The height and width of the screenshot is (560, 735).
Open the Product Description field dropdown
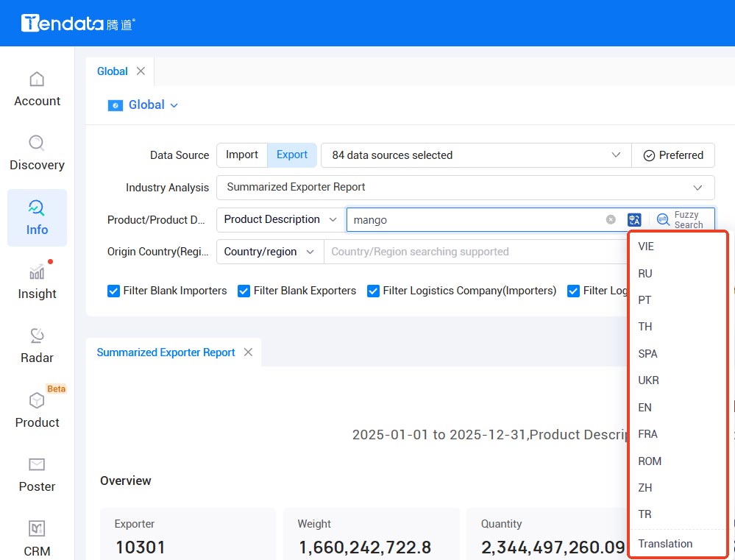280,219
